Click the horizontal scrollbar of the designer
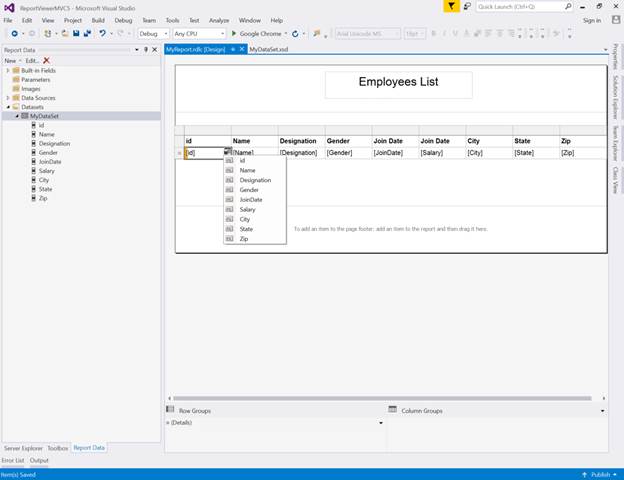This screenshot has height=480, width=624. pos(382,398)
